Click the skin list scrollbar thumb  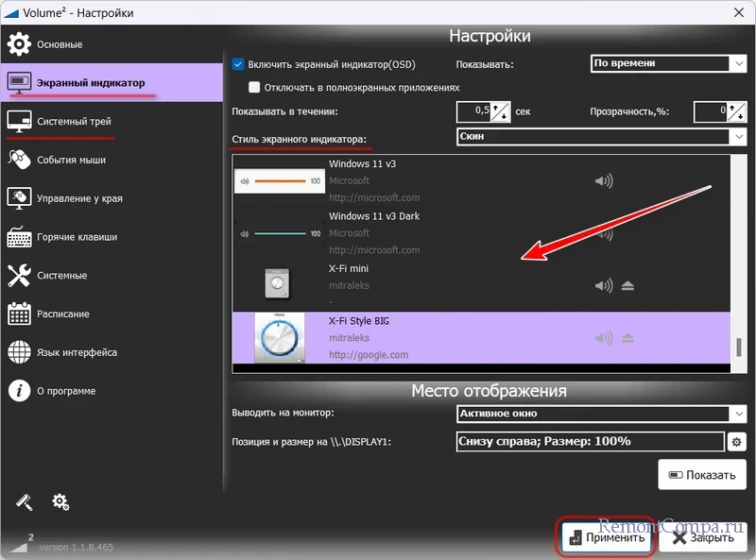click(739, 347)
